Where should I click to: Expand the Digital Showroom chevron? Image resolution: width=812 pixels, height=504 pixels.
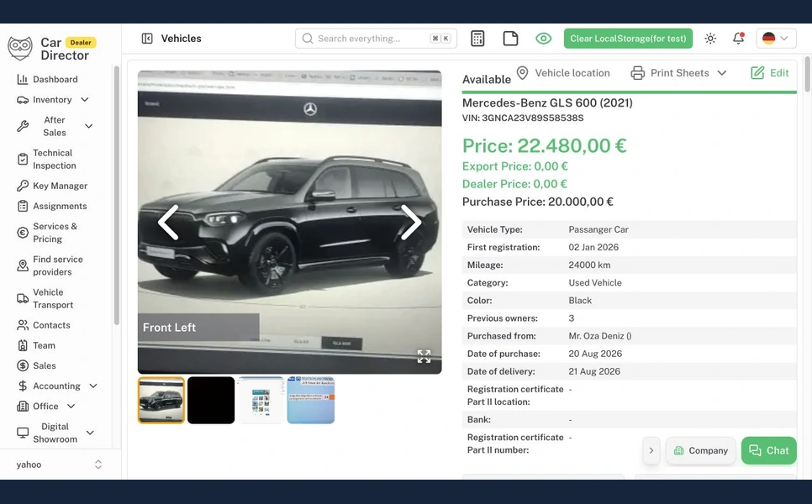(x=90, y=433)
